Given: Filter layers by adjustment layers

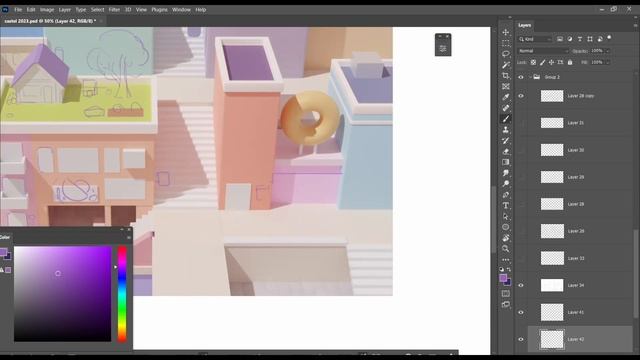Looking at the screenshot, I should coord(569,39).
